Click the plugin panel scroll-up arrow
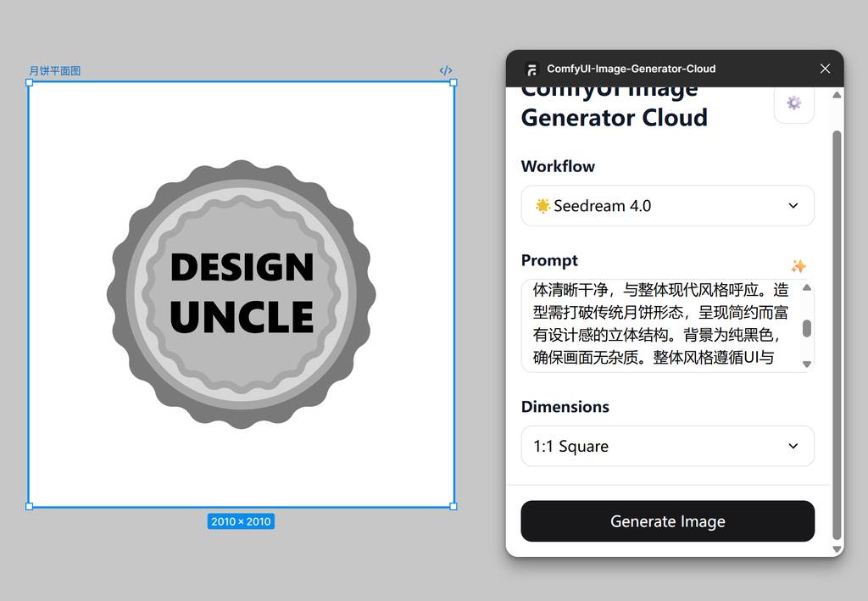This screenshot has height=601, width=868. pos(837,95)
